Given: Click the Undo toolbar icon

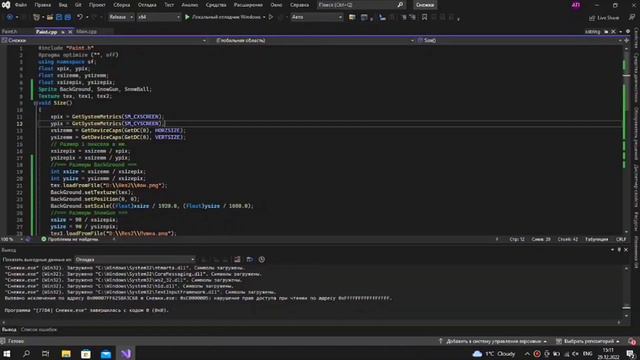Looking at the screenshot, I should tap(80, 17).
